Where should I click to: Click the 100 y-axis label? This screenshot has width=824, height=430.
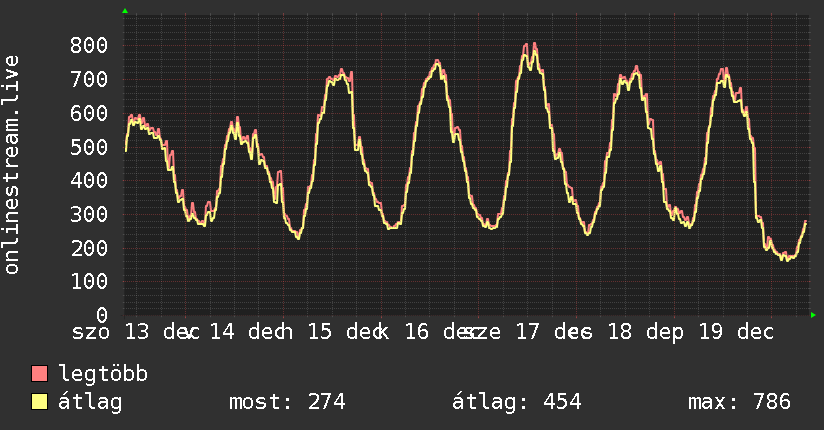89,281
